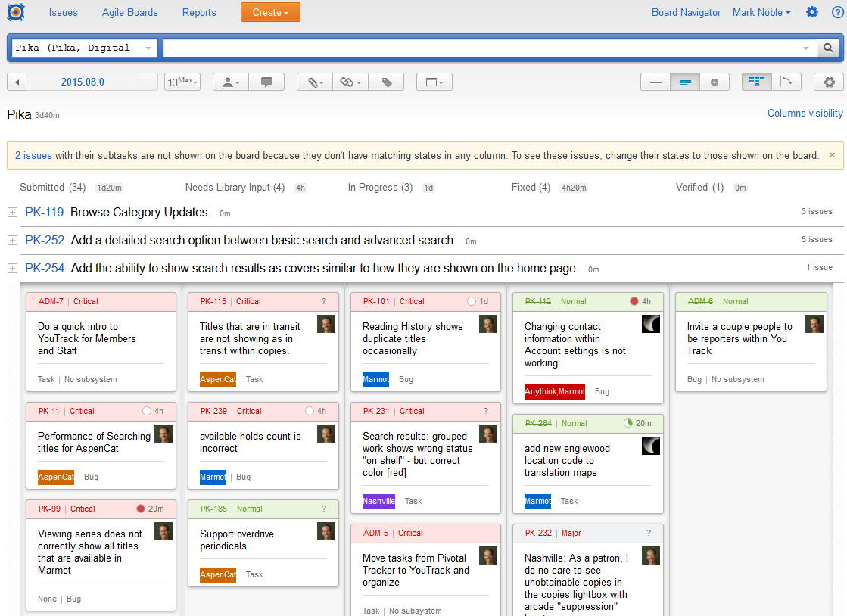Image resolution: width=847 pixels, height=616 pixels.
Task: Click sprint name 2015.08.0
Action: pyautogui.click(x=83, y=82)
